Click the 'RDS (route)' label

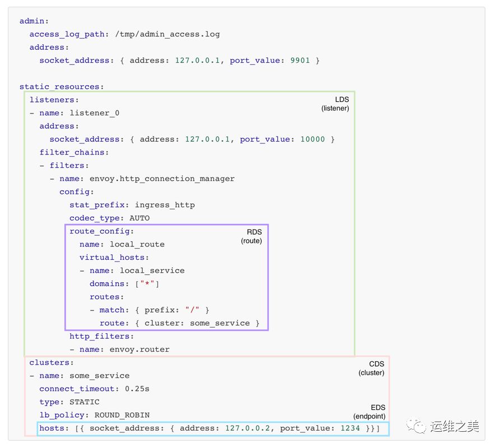tap(251, 236)
